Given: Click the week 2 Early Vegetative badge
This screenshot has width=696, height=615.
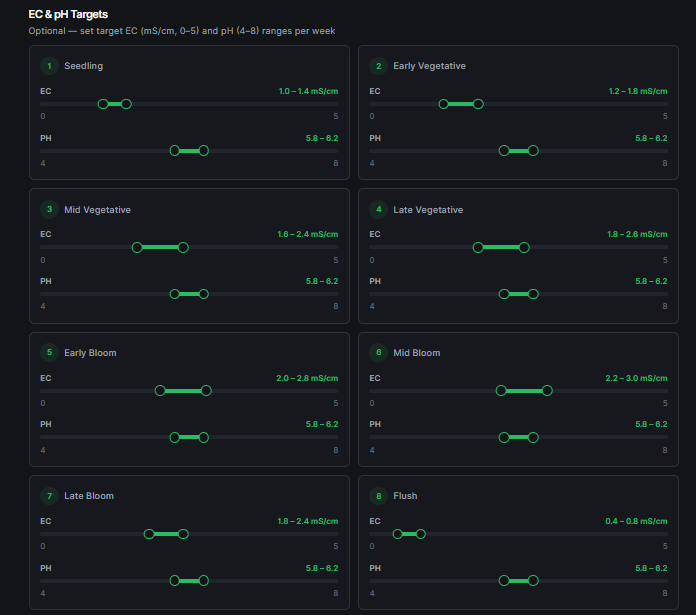Looking at the screenshot, I should (x=378, y=66).
